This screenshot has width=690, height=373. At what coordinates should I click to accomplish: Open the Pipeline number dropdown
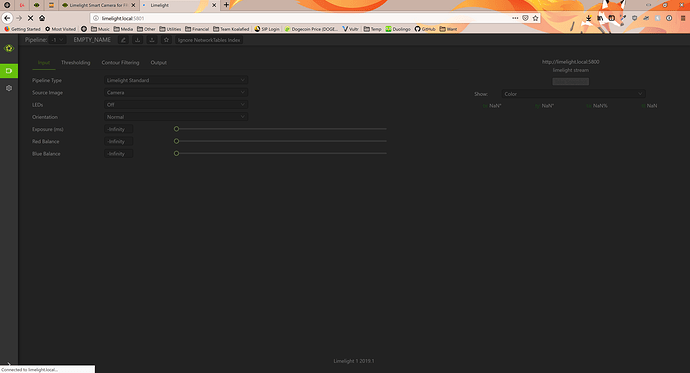click(x=57, y=40)
